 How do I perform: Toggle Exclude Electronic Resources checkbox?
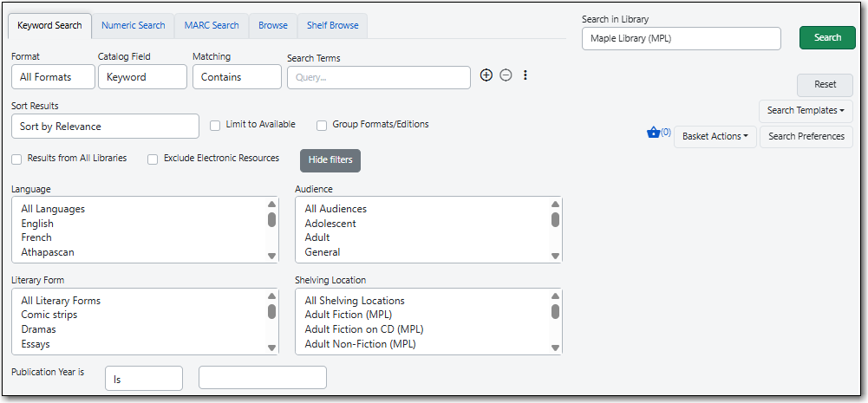pos(153,159)
